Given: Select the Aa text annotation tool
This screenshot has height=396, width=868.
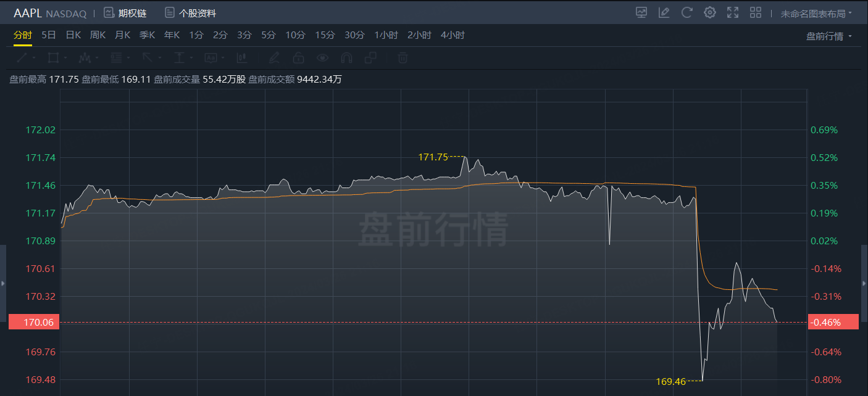Looking at the screenshot, I should click(x=211, y=58).
